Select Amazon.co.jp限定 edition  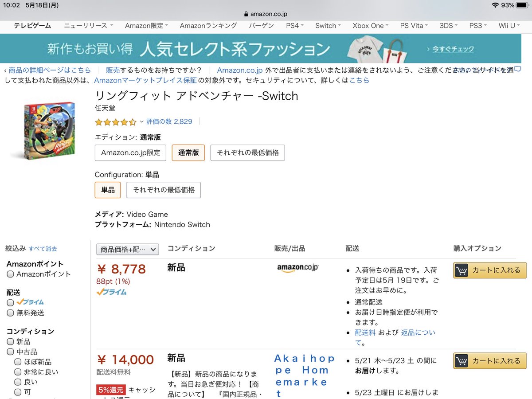point(131,153)
